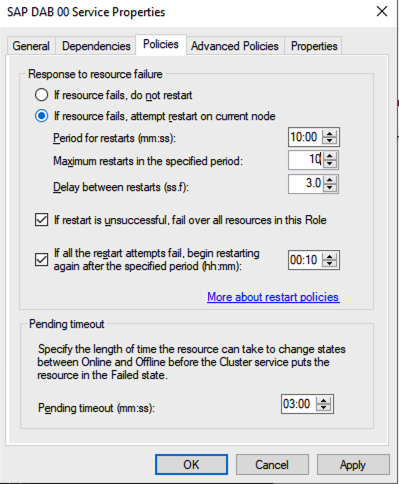Increase restart-again period hh:mm up arrow
Screen dimensions: 399x484
click(x=330, y=256)
